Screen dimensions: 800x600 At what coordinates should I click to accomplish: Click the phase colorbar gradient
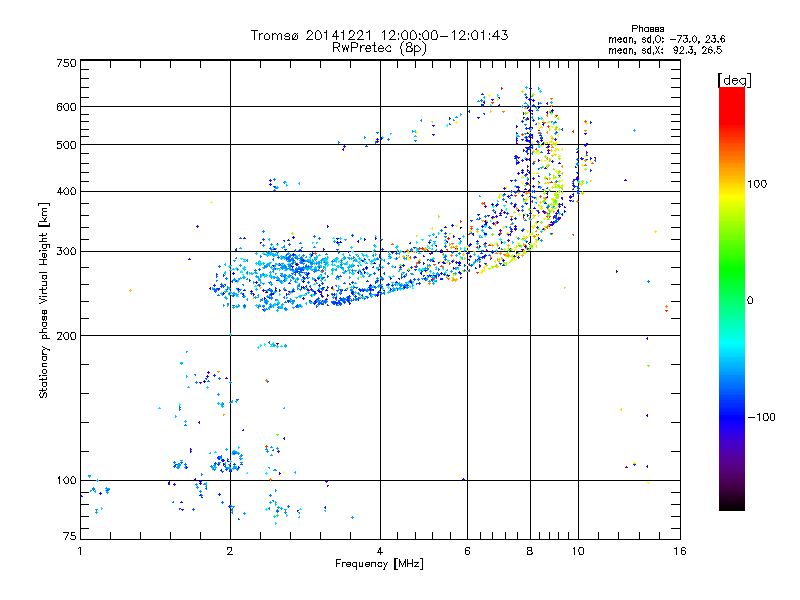point(732,298)
